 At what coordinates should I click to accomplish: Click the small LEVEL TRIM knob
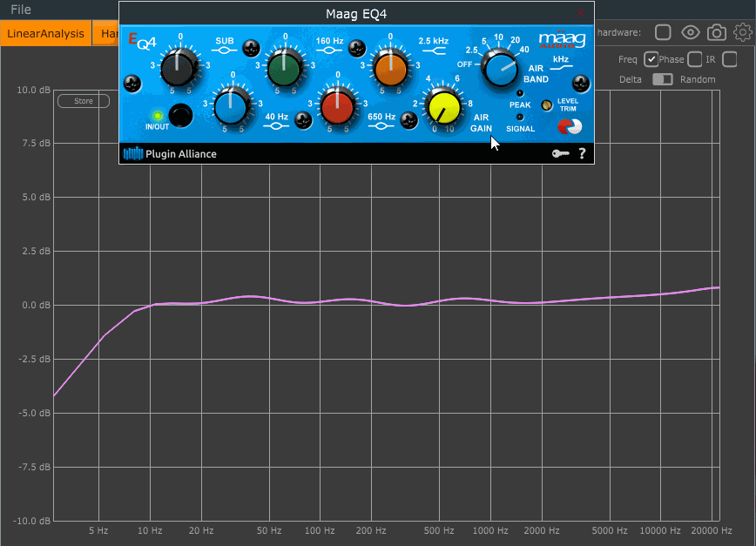546,105
